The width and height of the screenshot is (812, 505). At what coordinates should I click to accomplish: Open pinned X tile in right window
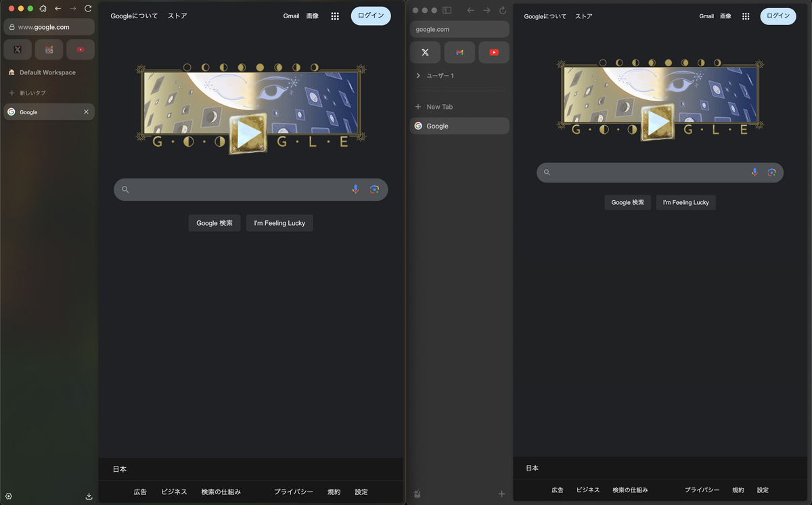tap(425, 52)
